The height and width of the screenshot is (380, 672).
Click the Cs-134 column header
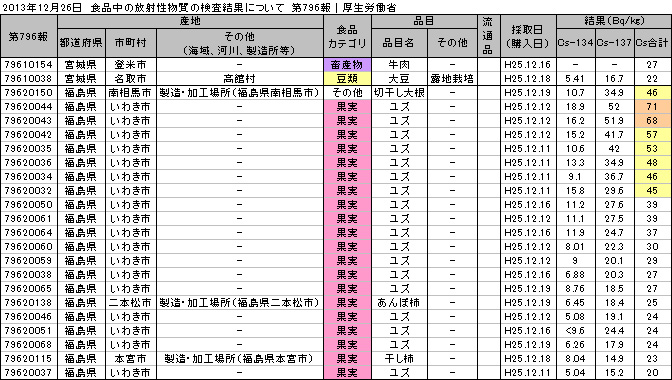tap(575, 43)
